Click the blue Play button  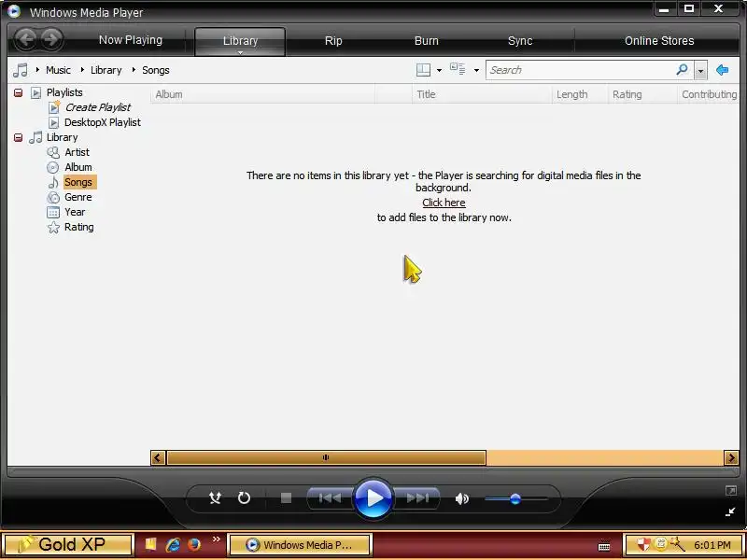point(373,498)
